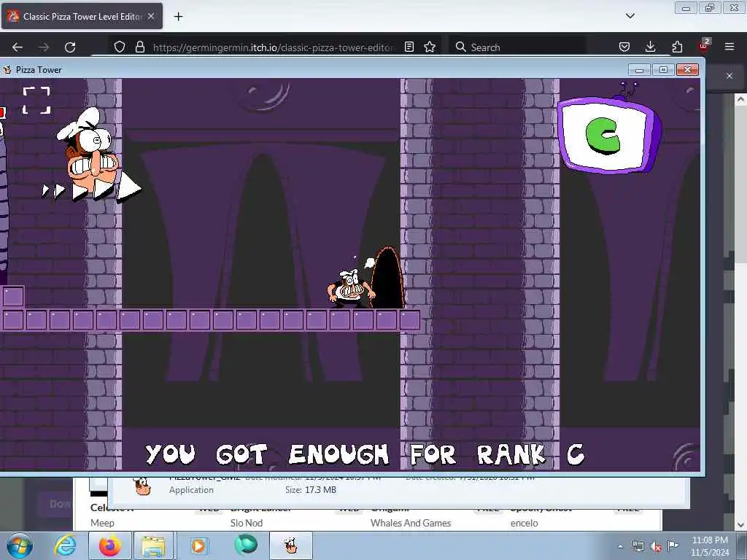
Task: Dismiss the browser side panel with the X
Action: coord(729,76)
